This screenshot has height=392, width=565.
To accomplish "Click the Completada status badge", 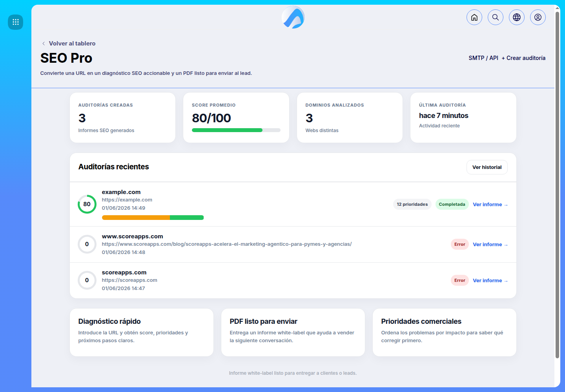I will [452, 204].
